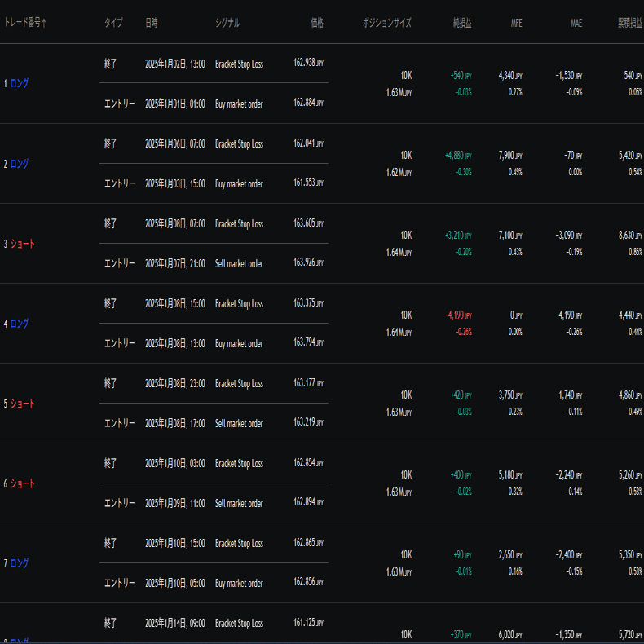The width and height of the screenshot is (644, 644).
Task: Click cumulative profit 5,420 JPY
Action: [630, 155]
